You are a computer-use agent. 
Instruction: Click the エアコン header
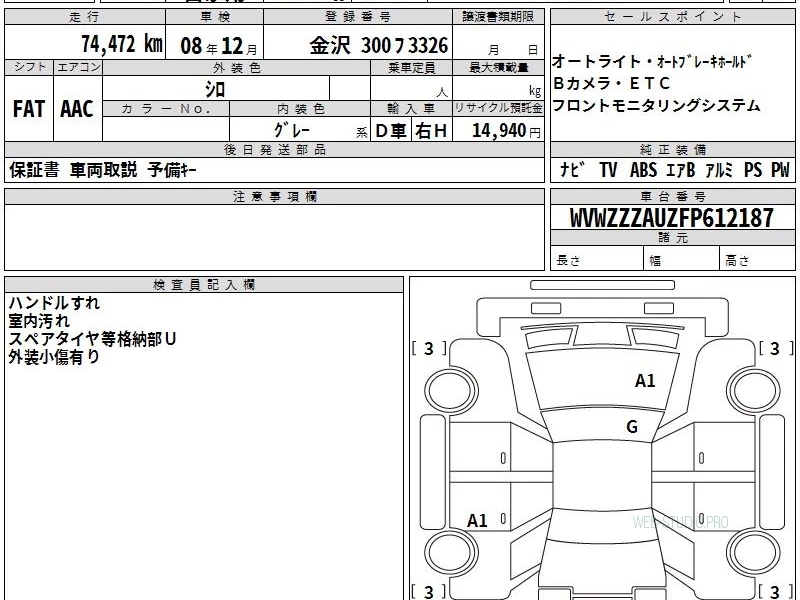(78, 67)
